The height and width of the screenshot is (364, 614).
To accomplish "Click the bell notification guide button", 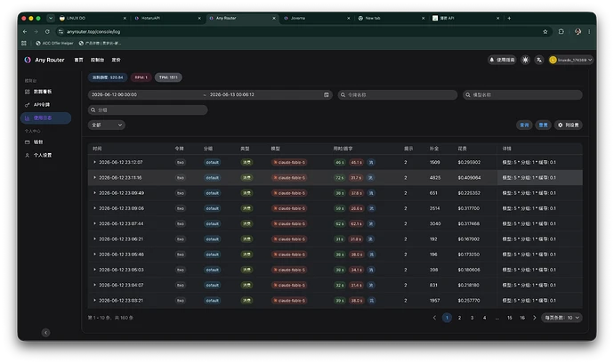I will [502, 60].
